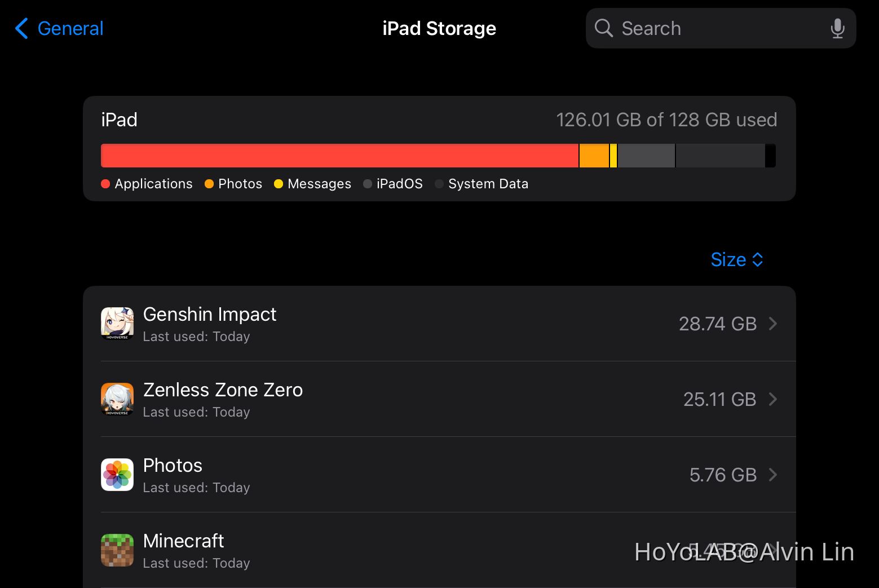Click the 28.74 GB size label
This screenshot has width=879, height=588.
[x=717, y=324]
